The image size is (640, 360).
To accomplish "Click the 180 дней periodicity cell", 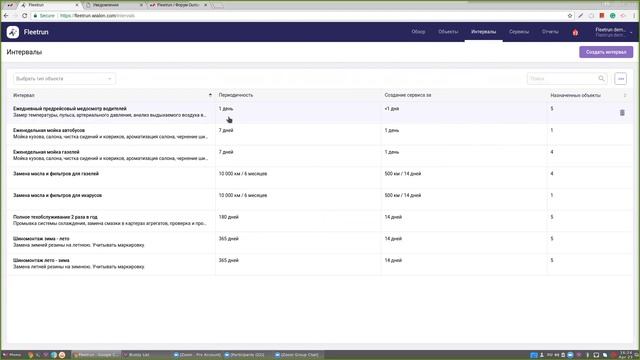I will click(x=229, y=217).
